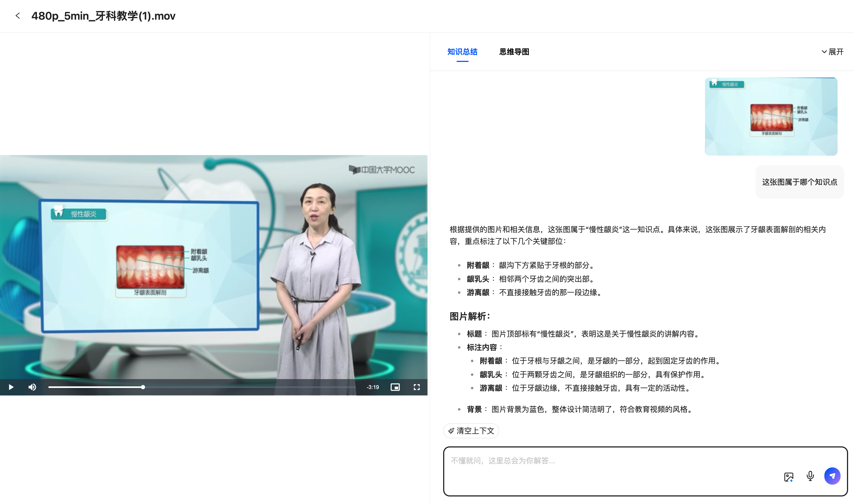Mute the video with the speaker icon
Image resolution: width=854 pixels, height=504 pixels.
point(32,387)
